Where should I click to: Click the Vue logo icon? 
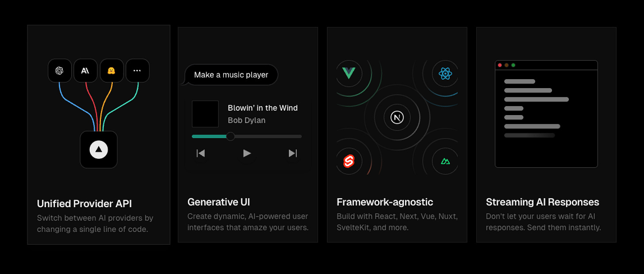click(x=349, y=73)
